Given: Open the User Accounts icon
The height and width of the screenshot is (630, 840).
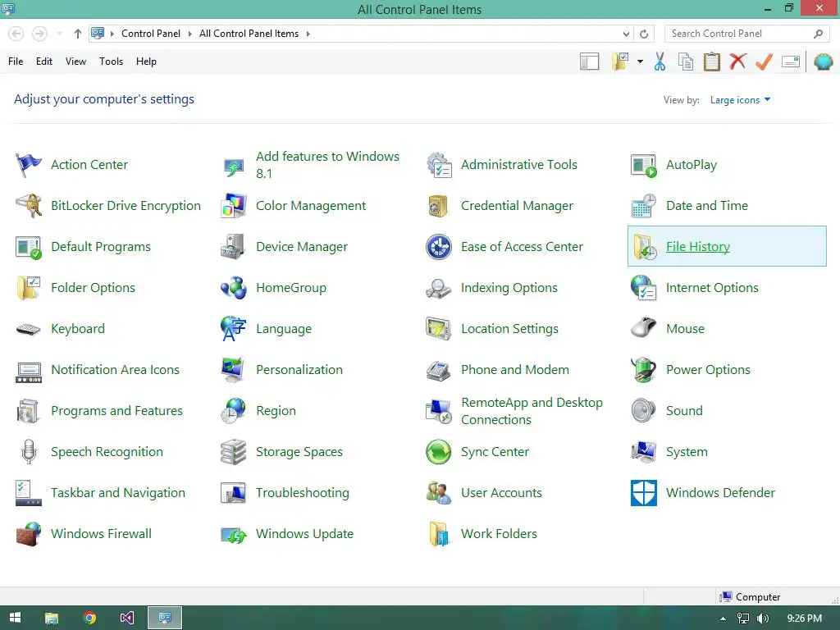Looking at the screenshot, I should point(439,493).
